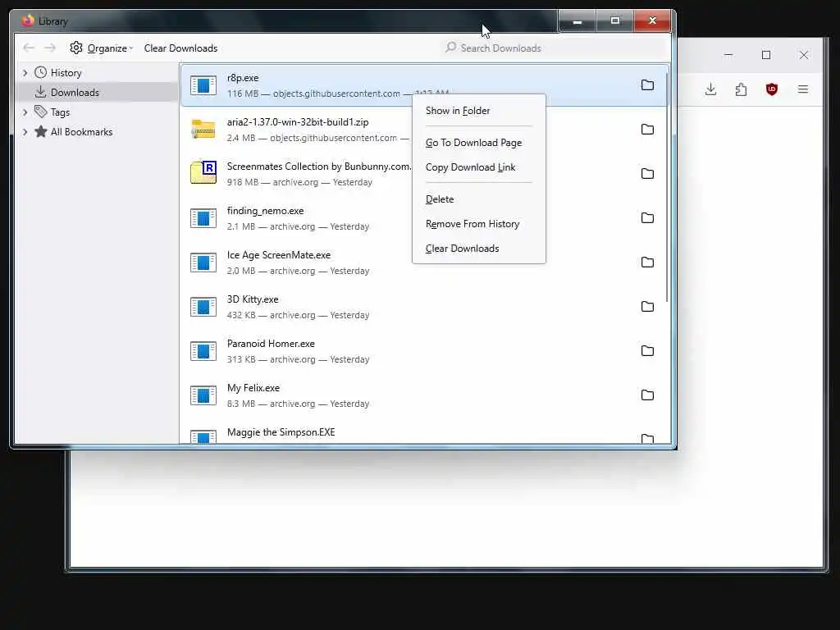Image resolution: width=840 pixels, height=630 pixels.
Task: Click the My Felix.exe file icon
Action: (203, 395)
